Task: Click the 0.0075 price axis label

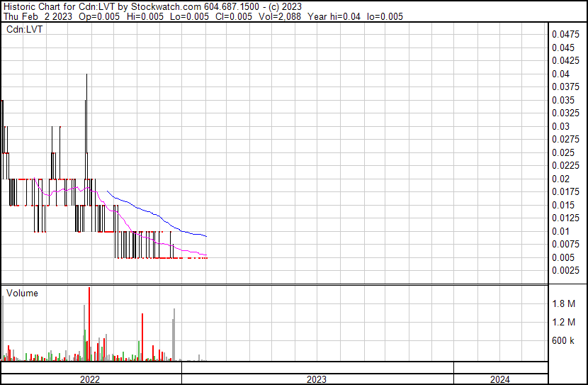Action: click(x=565, y=245)
